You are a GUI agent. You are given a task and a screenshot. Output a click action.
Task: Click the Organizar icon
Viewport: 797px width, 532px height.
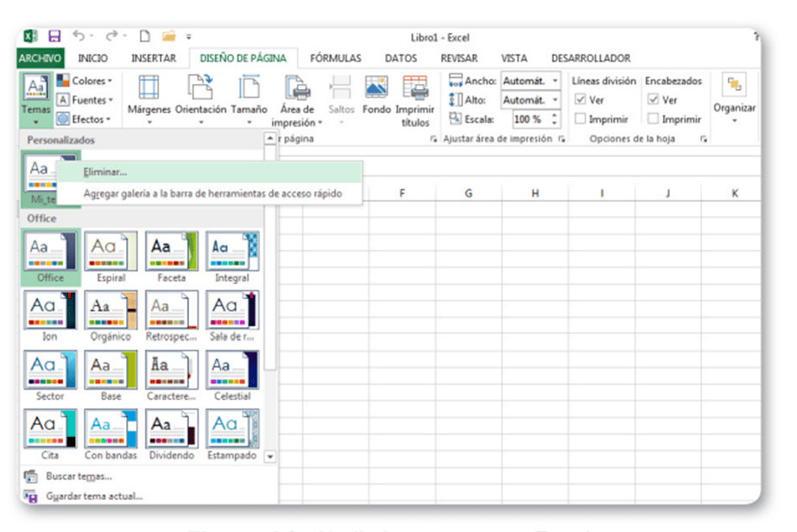[x=735, y=85]
